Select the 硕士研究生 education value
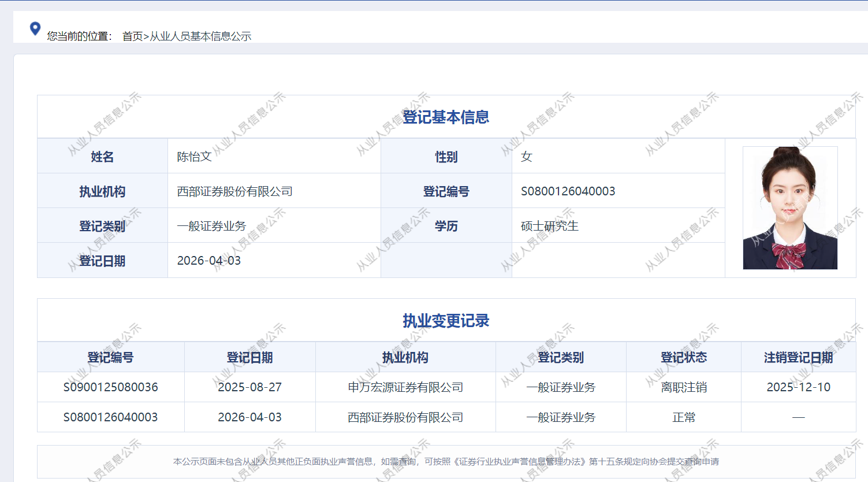This screenshot has height=482, width=868. click(x=549, y=226)
